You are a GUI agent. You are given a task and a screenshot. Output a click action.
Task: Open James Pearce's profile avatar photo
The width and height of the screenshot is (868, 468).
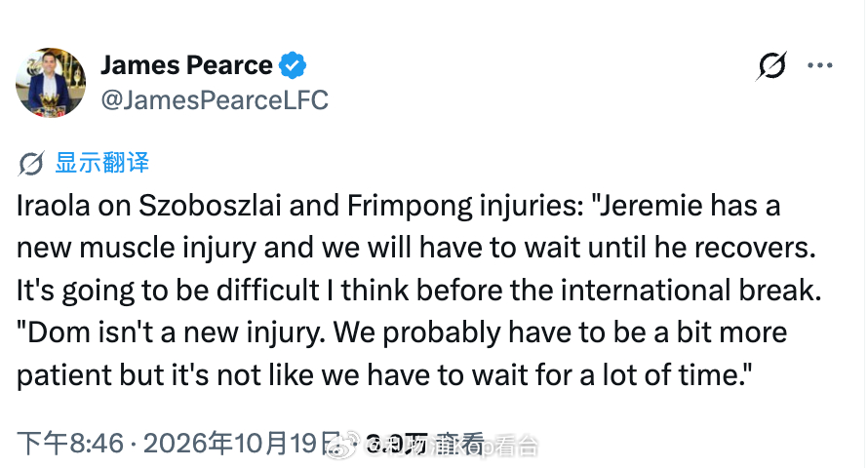pyautogui.click(x=51, y=83)
